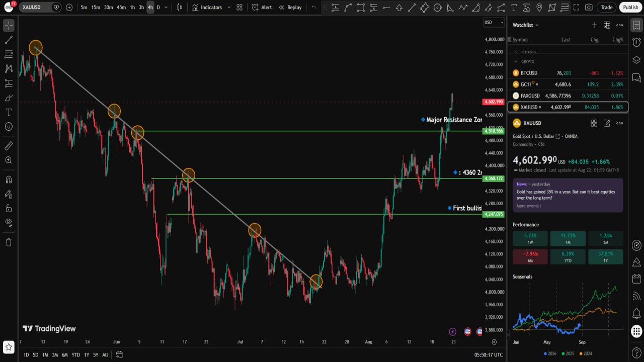Select the crosshair cursor tool
The image size is (644, 362).
[x=9, y=26]
